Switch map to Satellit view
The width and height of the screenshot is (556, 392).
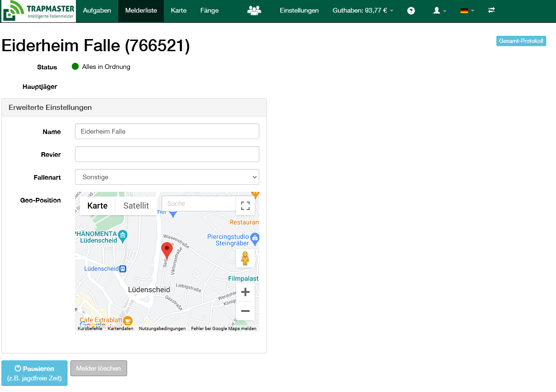[x=136, y=206]
